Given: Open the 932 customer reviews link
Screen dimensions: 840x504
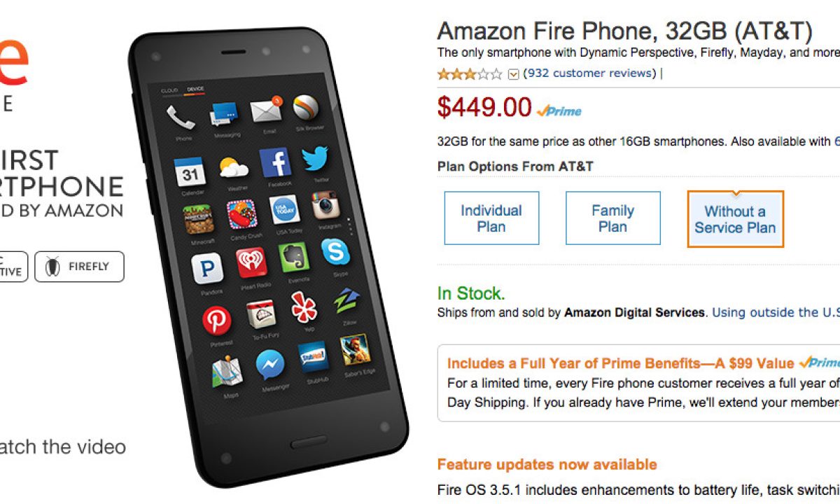Looking at the screenshot, I should (589, 73).
